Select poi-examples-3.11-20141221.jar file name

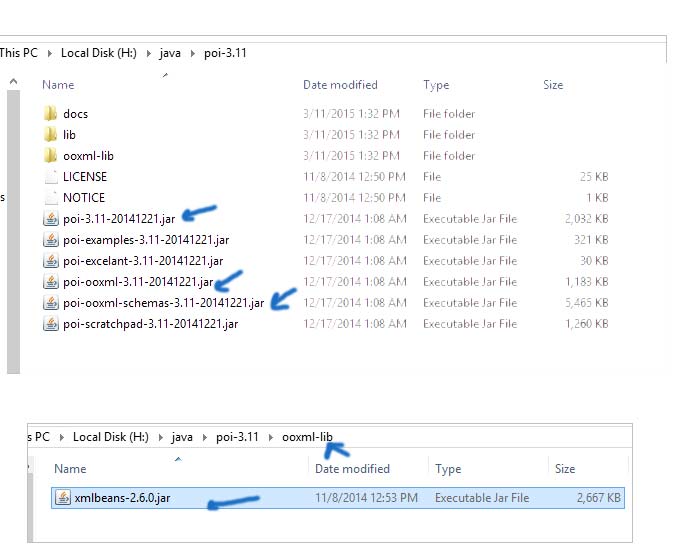pos(146,240)
